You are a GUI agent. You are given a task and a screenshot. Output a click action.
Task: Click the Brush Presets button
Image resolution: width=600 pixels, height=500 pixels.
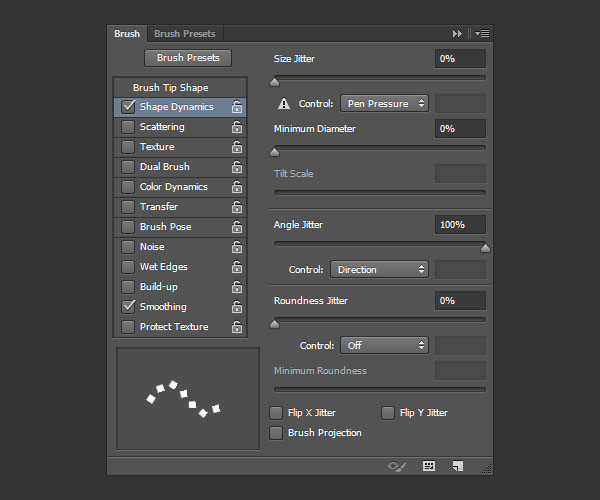(188, 58)
